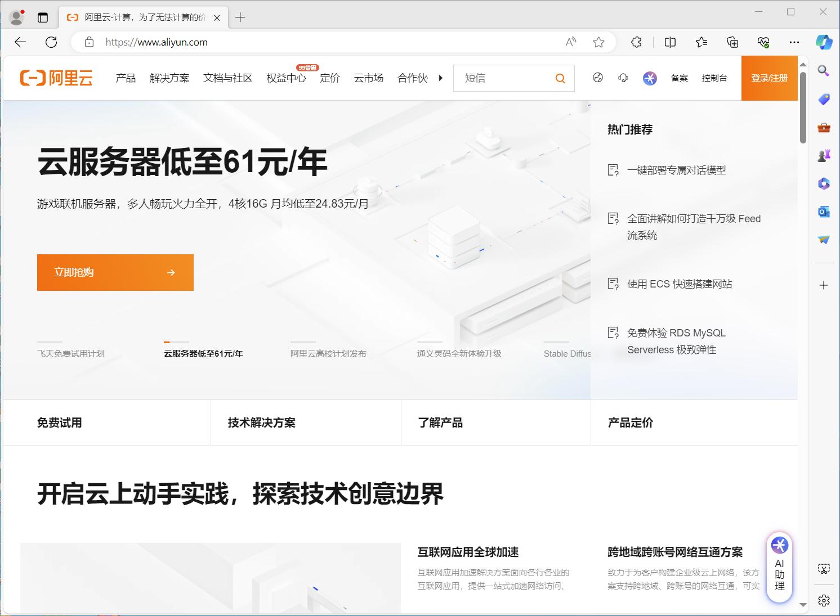840x616 pixels.
Task: Select the 阿里云高校计划发布 banner tab
Action: (328, 353)
